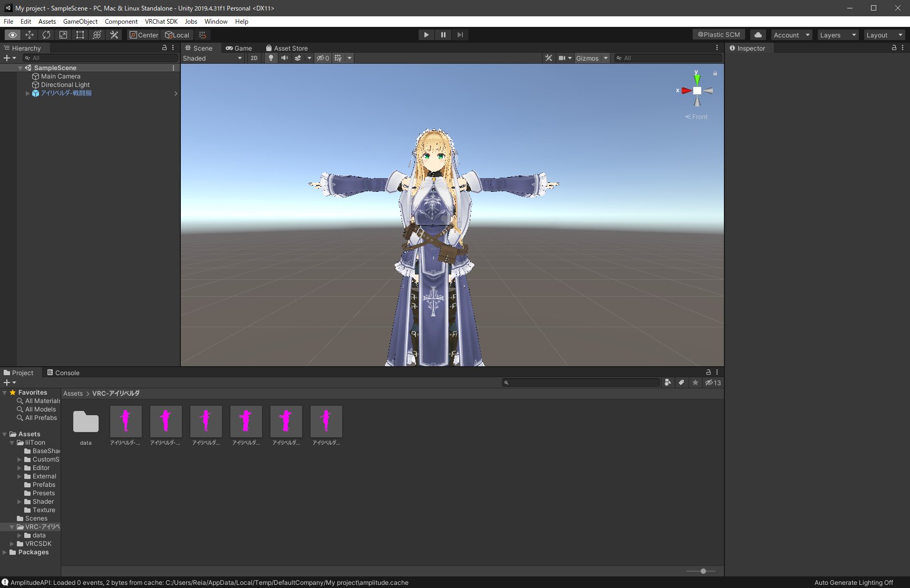
Task: Activate the Hand/View tool
Action: (13, 35)
